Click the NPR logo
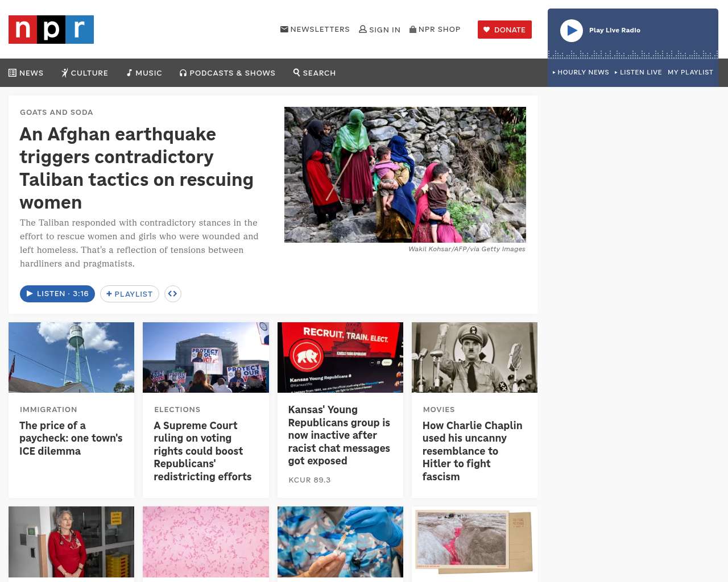Image resolution: width=728 pixels, height=582 pixels. 51,30
